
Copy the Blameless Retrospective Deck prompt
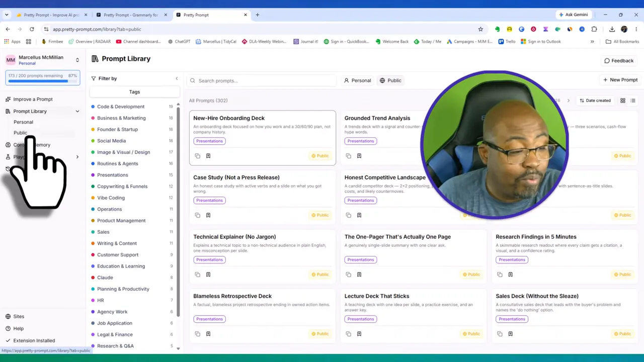[x=197, y=334]
